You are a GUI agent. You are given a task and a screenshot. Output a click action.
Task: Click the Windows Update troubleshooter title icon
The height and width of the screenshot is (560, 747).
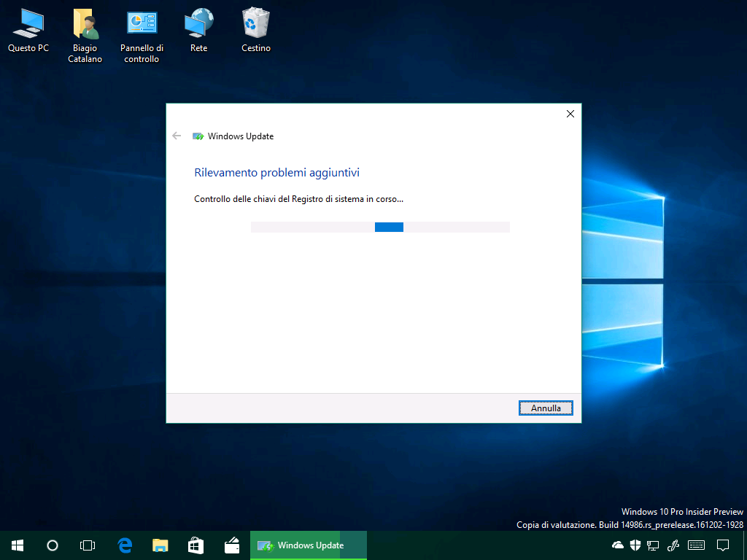point(198,136)
